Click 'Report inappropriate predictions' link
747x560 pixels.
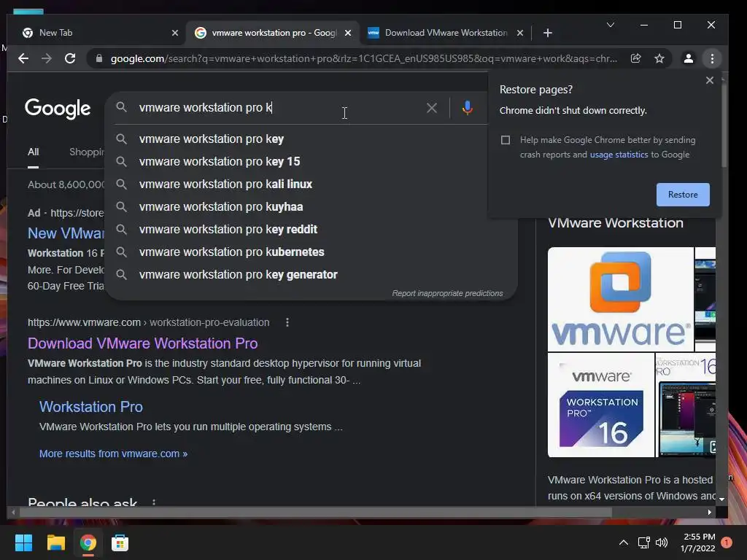point(447,293)
